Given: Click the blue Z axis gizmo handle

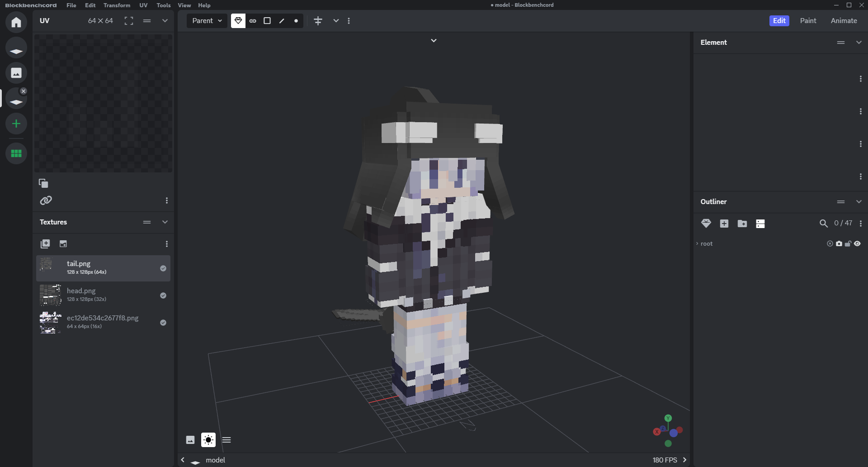Looking at the screenshot, I should pos(674,433).
